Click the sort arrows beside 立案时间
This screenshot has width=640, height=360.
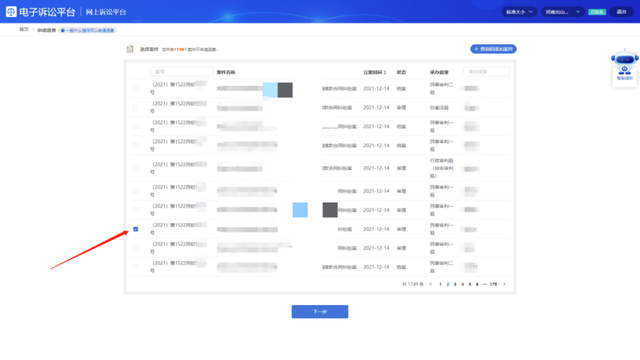coord(385,72)
